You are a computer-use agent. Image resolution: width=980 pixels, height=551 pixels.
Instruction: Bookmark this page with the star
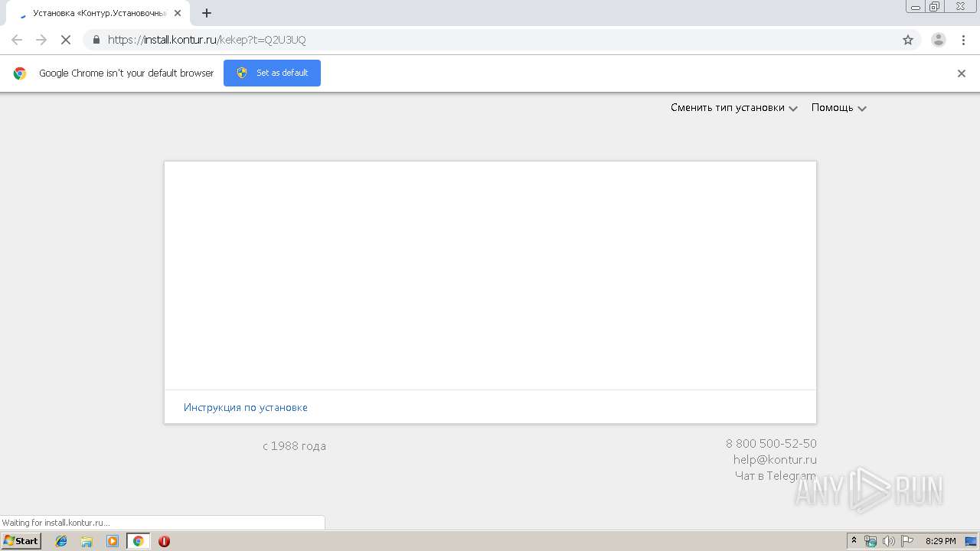click(x=908, y=40)
